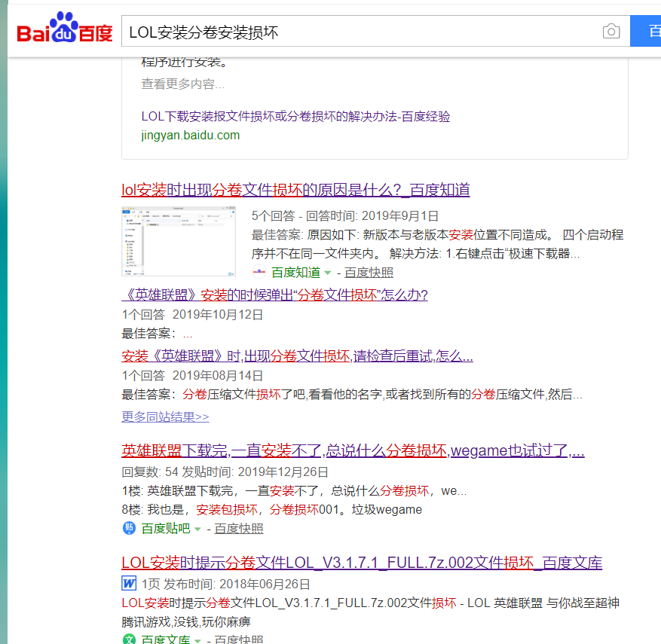The image size is (661, 644).
Task: Click the Baidu logo
Action: (x=65, y=27)
